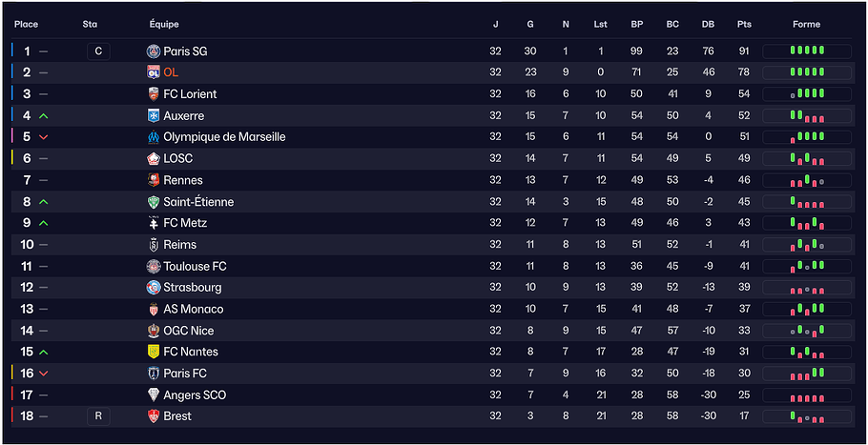The image size is (868, 445).
Task: Click Angers SCO's all-red form bar
Action: point(807,395)
